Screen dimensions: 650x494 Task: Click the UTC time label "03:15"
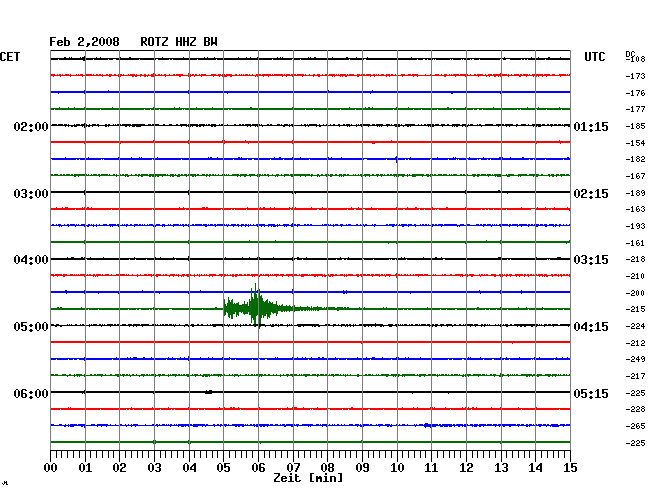tap(591, 260)
